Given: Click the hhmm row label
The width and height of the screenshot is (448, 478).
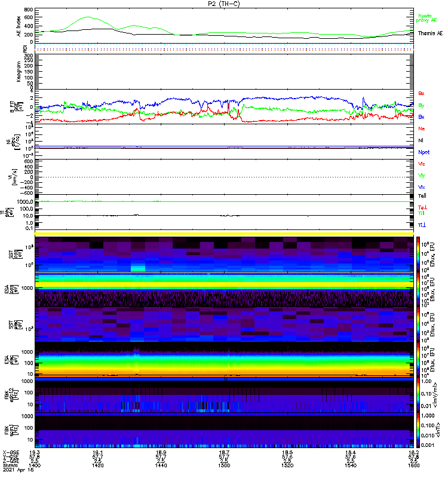Looking at the screenshot, I should tap(10, 465).
